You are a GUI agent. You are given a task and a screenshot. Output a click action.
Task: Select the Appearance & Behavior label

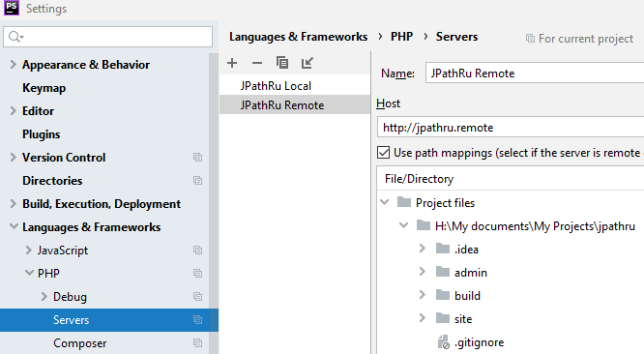pyautogui.click(x=86, y=65)
